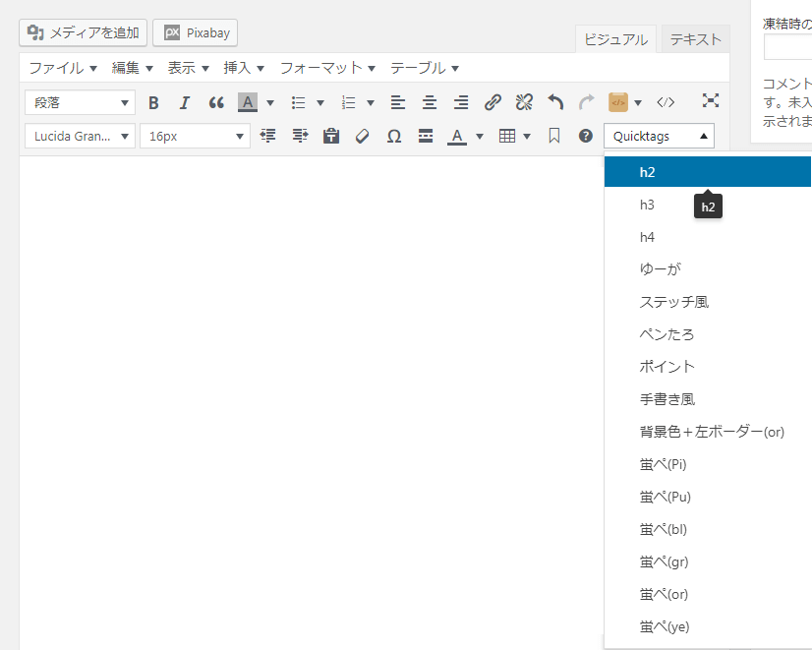Open the 段落 format dropdown
The height and width of the screenshot is (650, 812).
(x=80, y=102)
